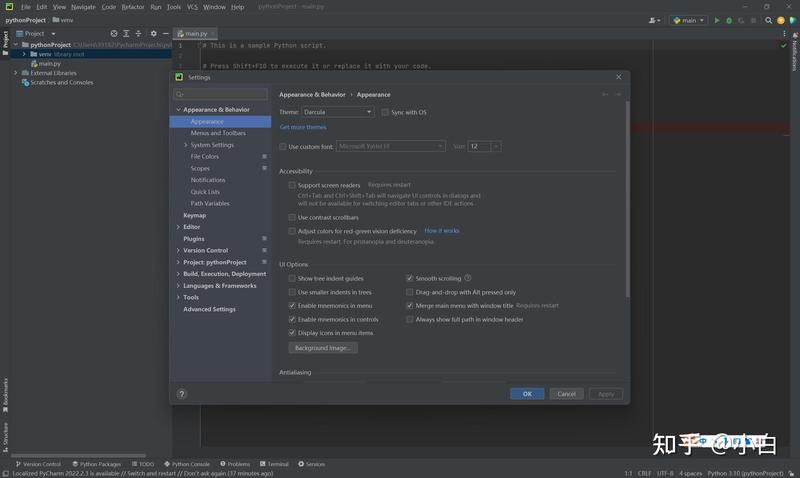Open the user account icon in the toolbar
Viewport: 800px width, 478px height.
[x=654, y=20]
